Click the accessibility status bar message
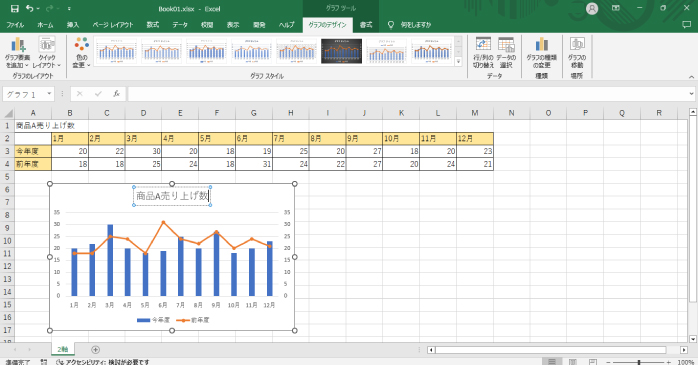Screen dimensions: 698x365 (x=102, y=362)
